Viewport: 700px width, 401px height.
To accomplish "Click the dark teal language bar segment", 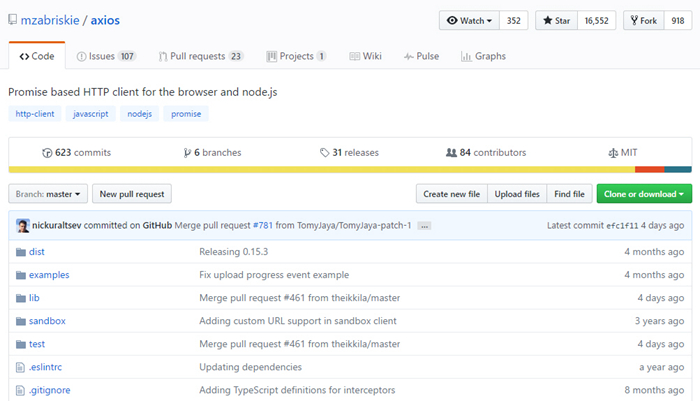I will (x=678, y=170).
